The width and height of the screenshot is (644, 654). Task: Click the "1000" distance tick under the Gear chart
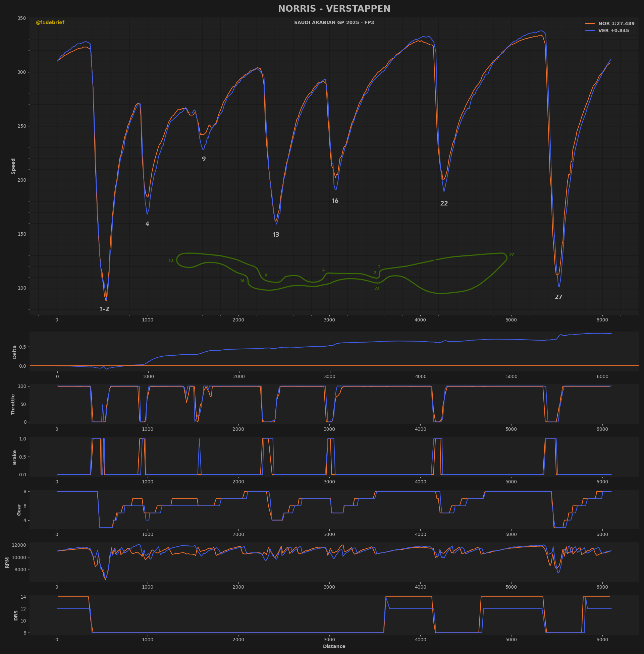pos(148,535)
